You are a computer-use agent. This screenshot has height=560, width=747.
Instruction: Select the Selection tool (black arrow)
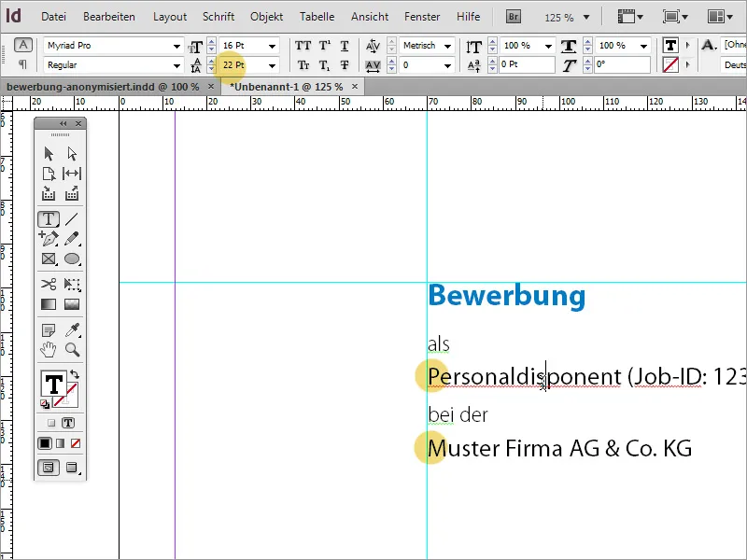point(49,154)
